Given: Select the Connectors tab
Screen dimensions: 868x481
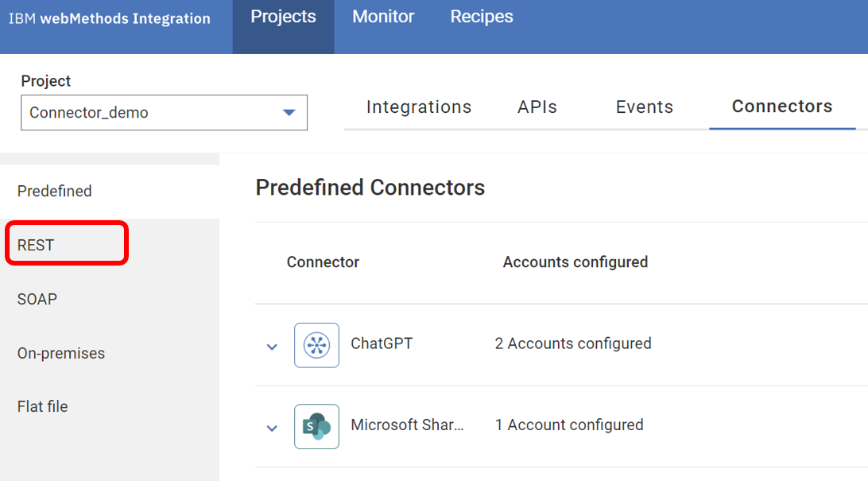Looking at the screenshot, I should [x=782, y=107].
